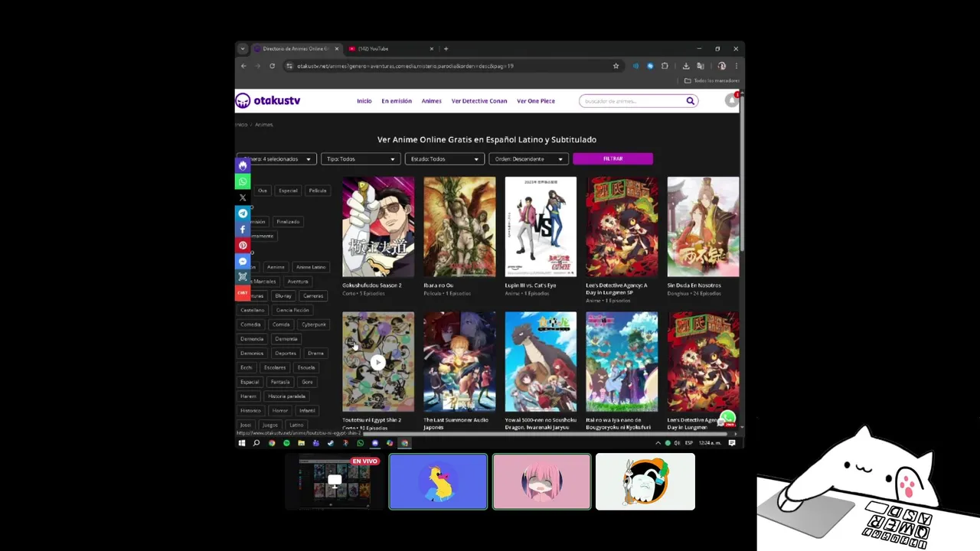This screenshot has width=980, height=551.
Task: Toggle the Cyberpunk genre chip
Action: (x=314, y=324)
